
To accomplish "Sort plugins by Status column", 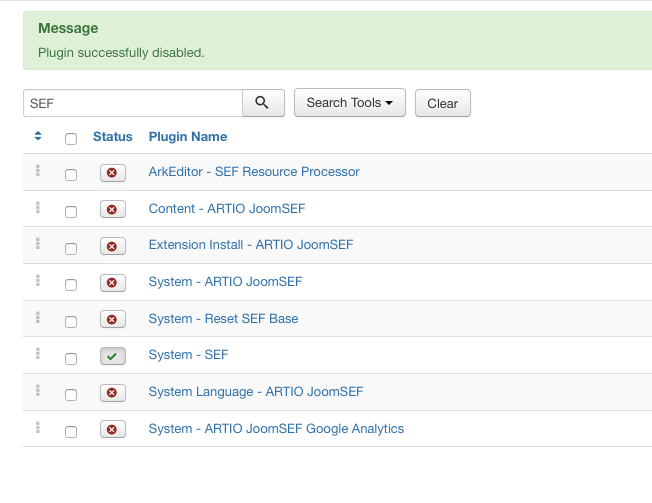I will point(113,136).
